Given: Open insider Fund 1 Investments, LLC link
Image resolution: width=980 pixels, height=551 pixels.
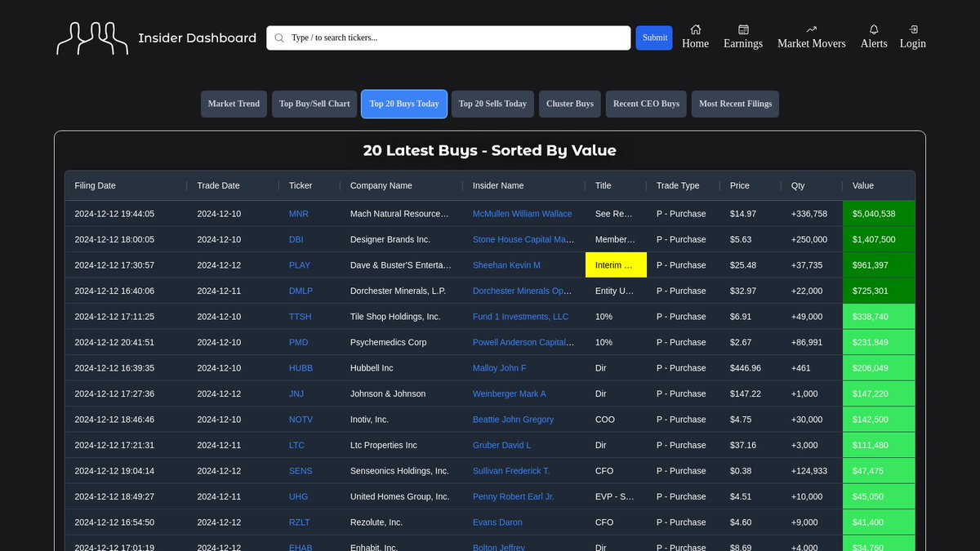Looking at the screenshot, I should click(x=521, y=317).
